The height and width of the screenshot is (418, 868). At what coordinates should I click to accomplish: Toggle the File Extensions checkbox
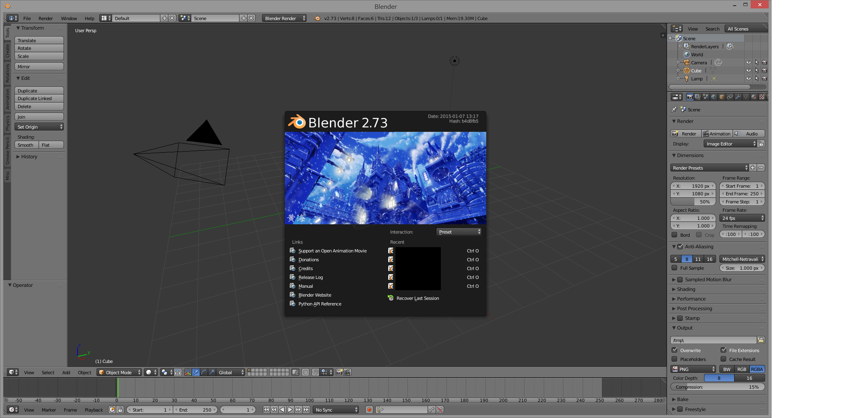click(x=724, y=350)
